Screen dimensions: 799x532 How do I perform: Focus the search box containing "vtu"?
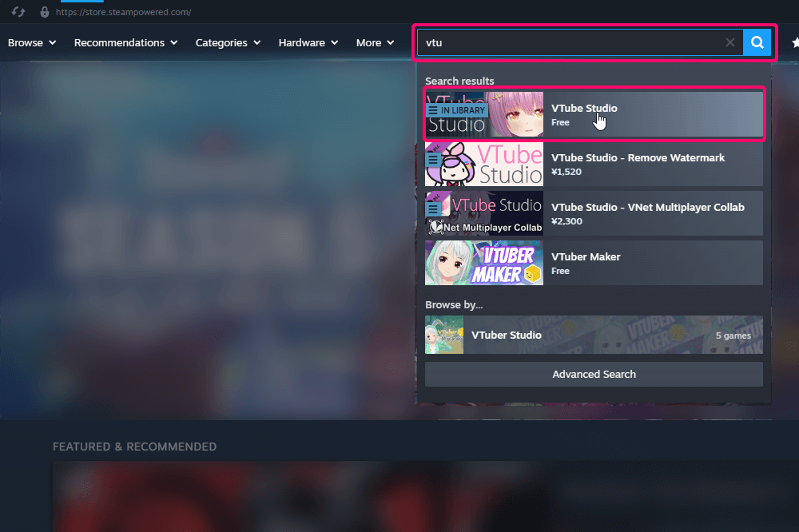pyautogui.click(x=567, y=42)
